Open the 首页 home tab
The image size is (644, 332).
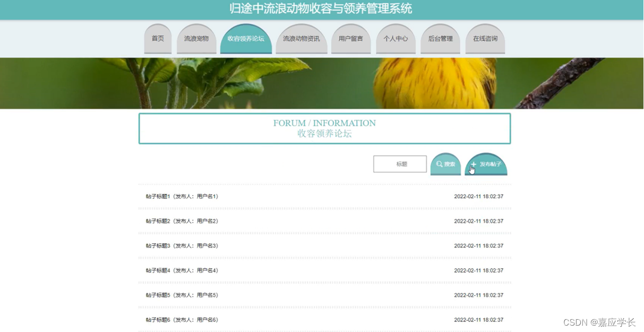coord(158,39)
